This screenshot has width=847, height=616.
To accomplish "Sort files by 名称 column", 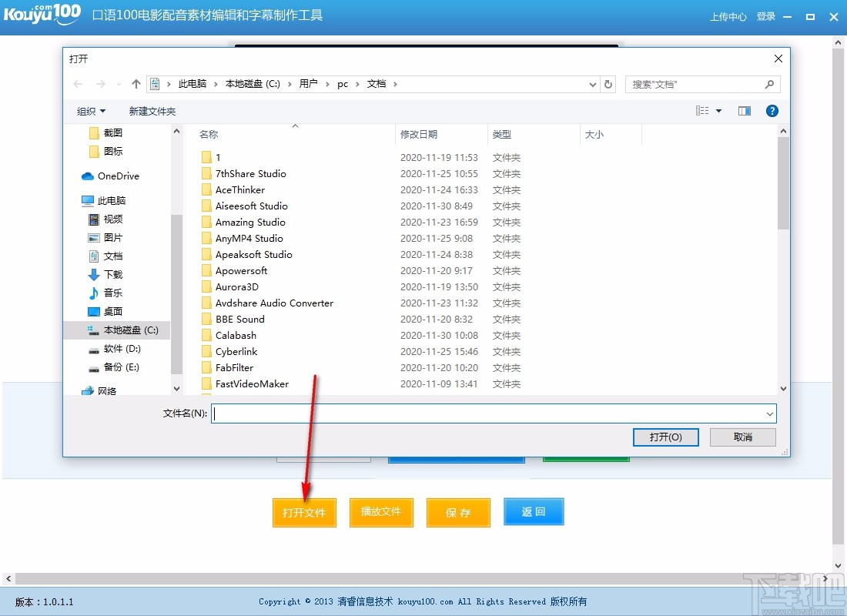I will pyautogui.click(x=209, y=135).
